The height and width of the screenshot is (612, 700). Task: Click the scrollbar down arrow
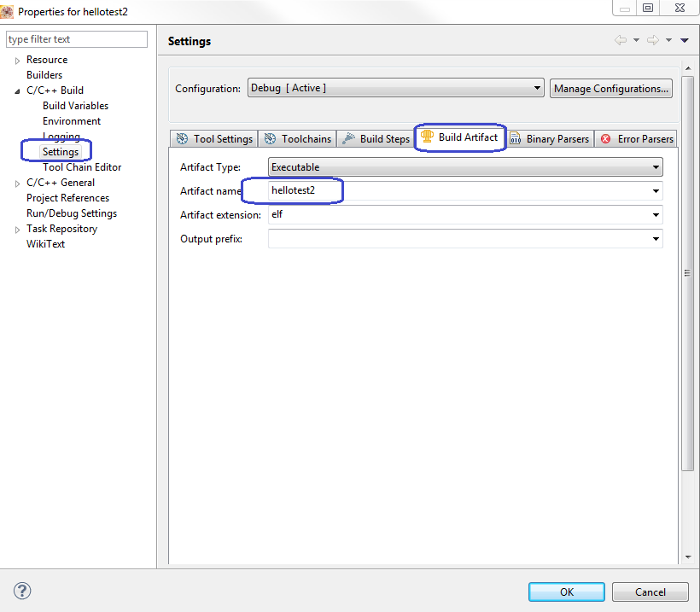[688, 557]
